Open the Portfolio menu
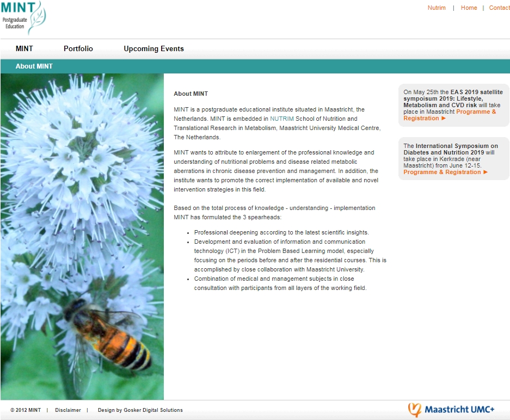Viewport: 510px width, 420px height. tap(78, 49)
